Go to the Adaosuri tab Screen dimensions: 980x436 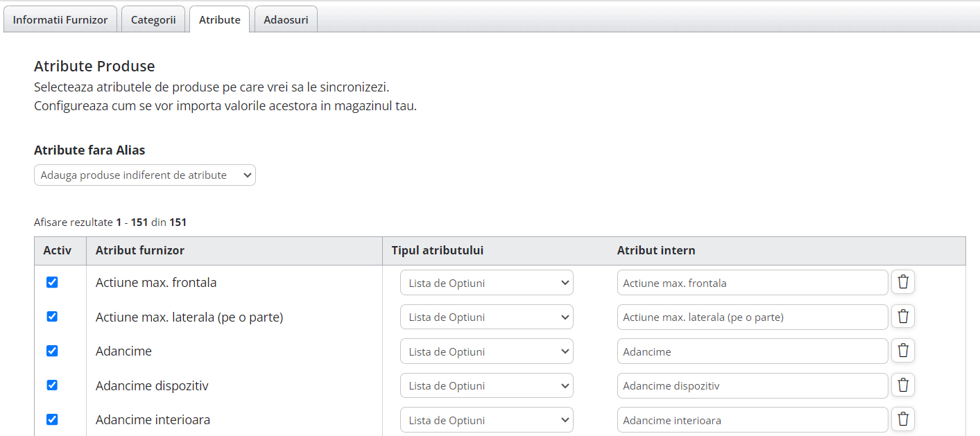tap(286, 19)
